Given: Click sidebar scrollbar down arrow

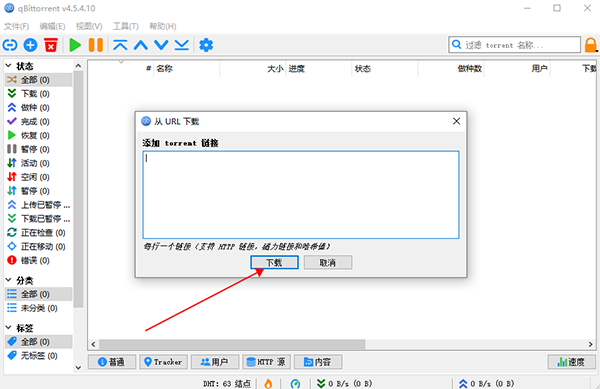Looking at the screenshot, I should (x=78, y=368).
